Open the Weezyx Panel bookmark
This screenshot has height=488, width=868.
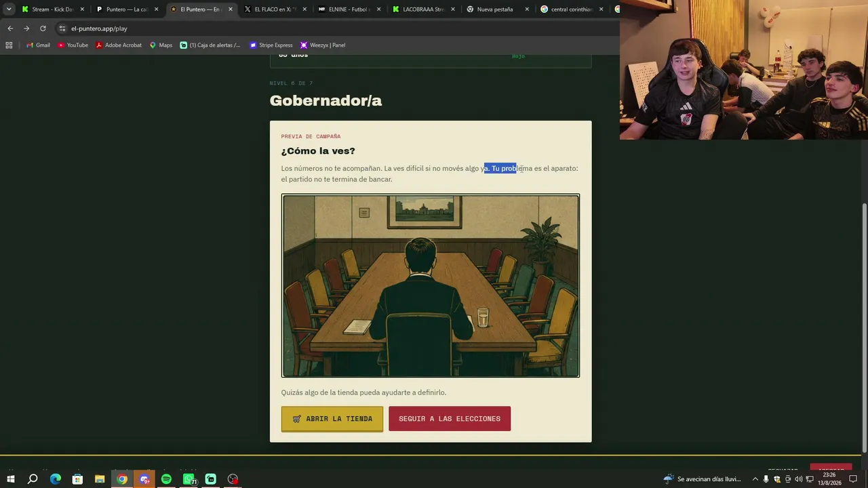point(323,45)
